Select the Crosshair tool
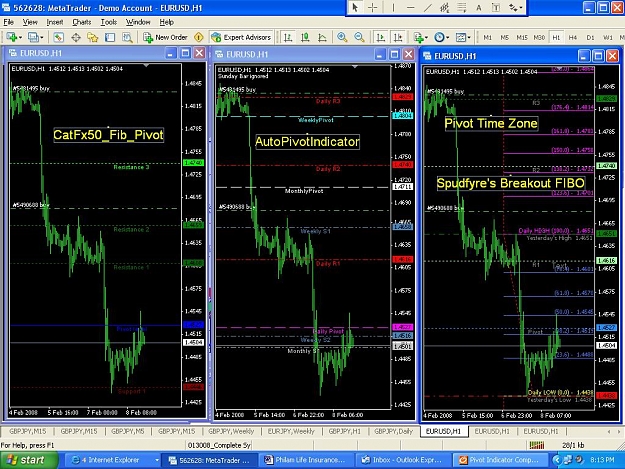625x469 pixels. coord(372,7)
